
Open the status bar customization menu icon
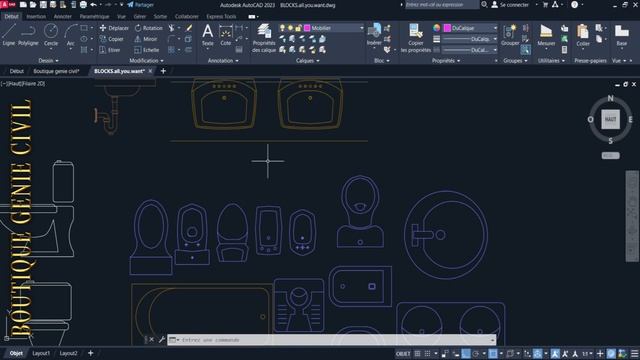634,353
